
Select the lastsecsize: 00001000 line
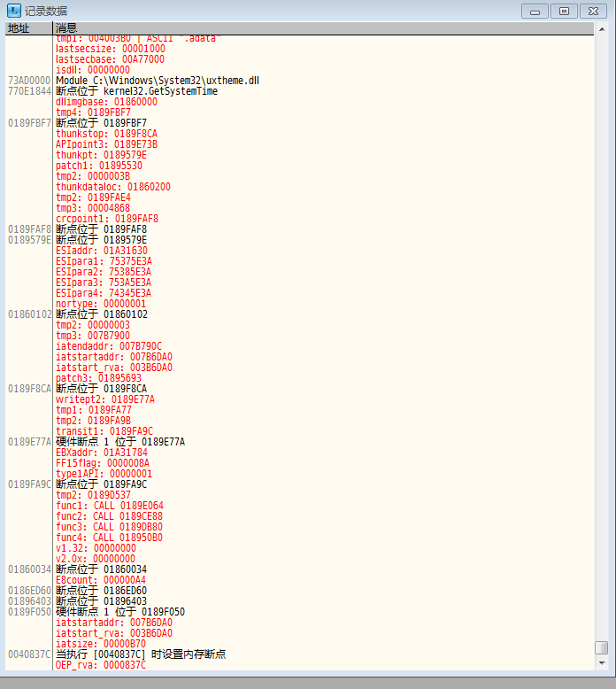click(111, 49)
